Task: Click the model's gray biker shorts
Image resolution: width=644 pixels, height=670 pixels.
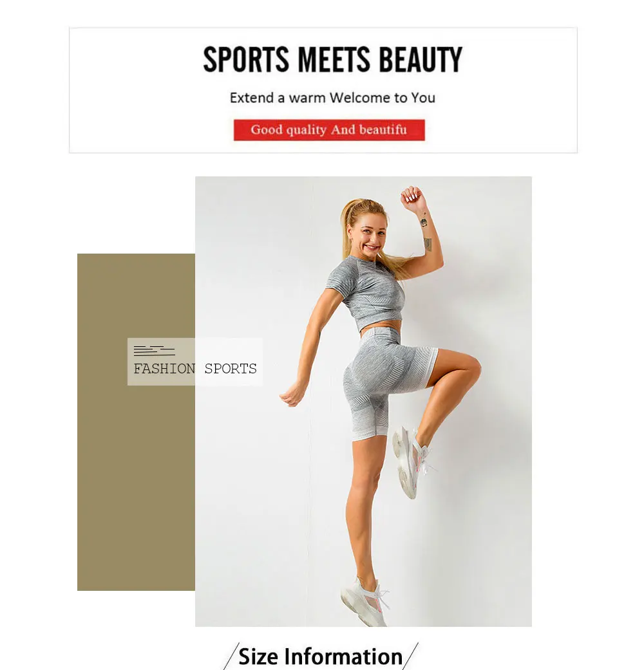Action: [x=385, y=380]
